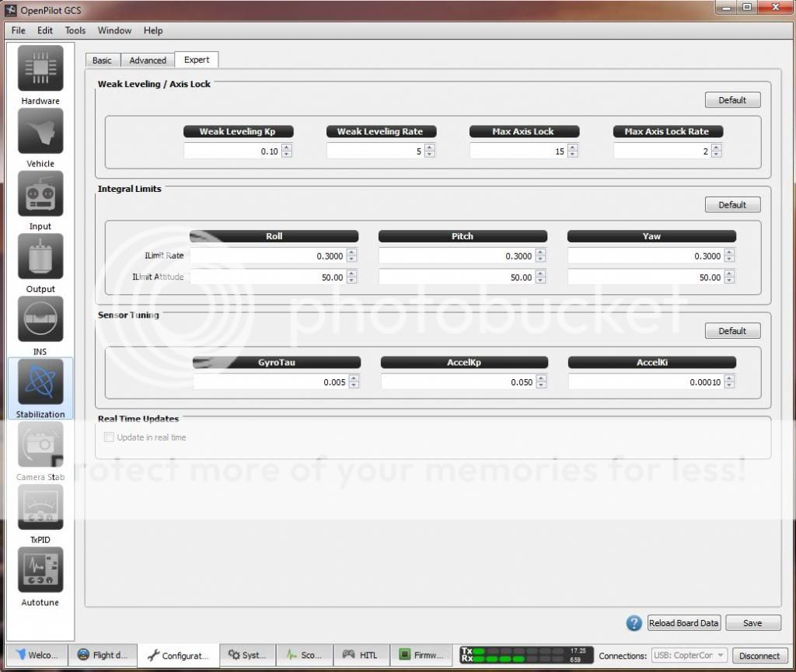Adjust the Pitch ILimit Attitude spinner arrows
Viewport: 796px width, 672px height.
pyautogui.click(x=541, y=277)
